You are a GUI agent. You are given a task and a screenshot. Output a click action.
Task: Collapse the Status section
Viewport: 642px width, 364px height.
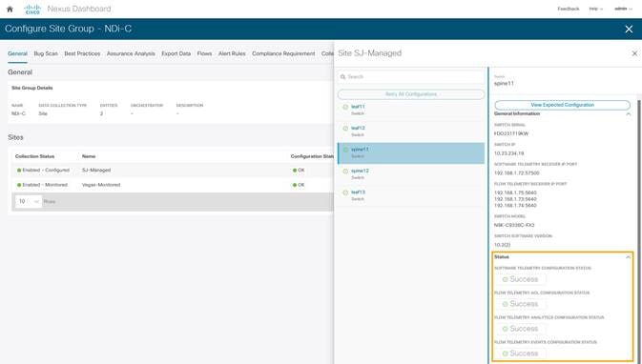(x=628, y=257)
